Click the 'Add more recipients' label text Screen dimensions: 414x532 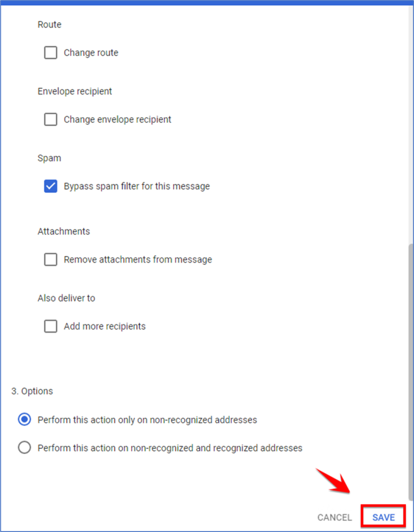pyautogui.click(x=105, y=326)
